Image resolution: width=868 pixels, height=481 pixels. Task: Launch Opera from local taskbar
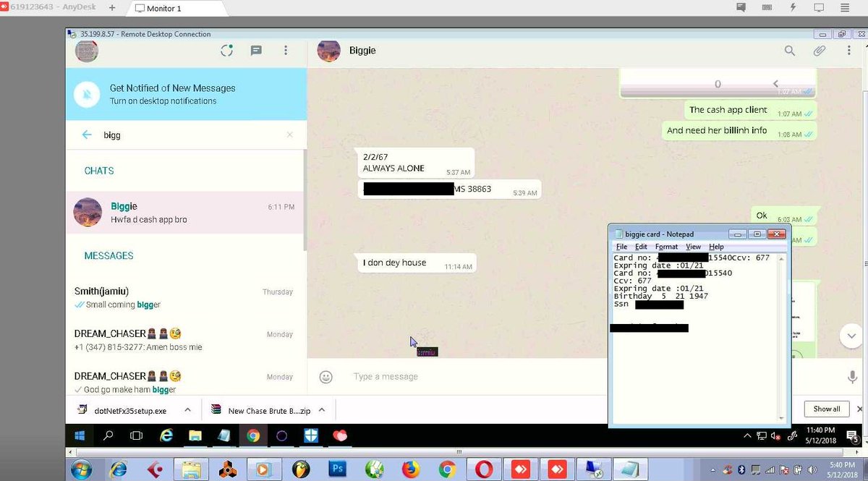(x=483, y=469)
